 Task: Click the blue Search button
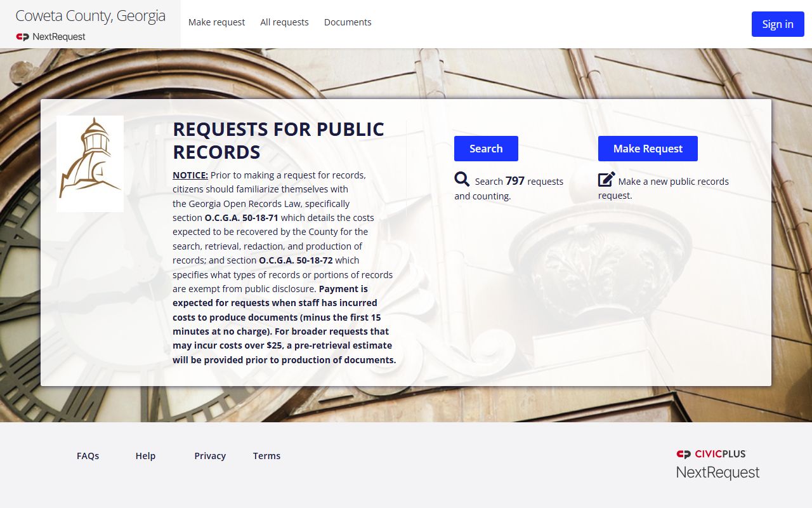(x=486, y=149)
